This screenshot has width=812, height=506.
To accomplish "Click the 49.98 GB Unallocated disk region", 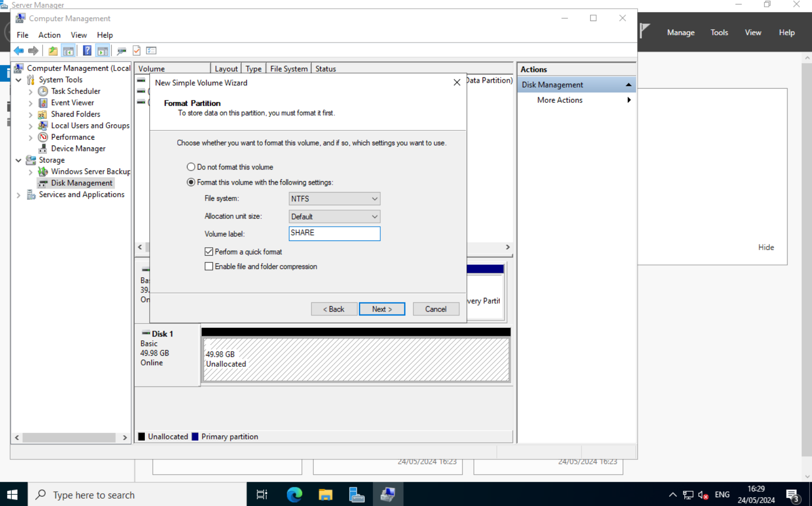I will [x=356, y=360].
